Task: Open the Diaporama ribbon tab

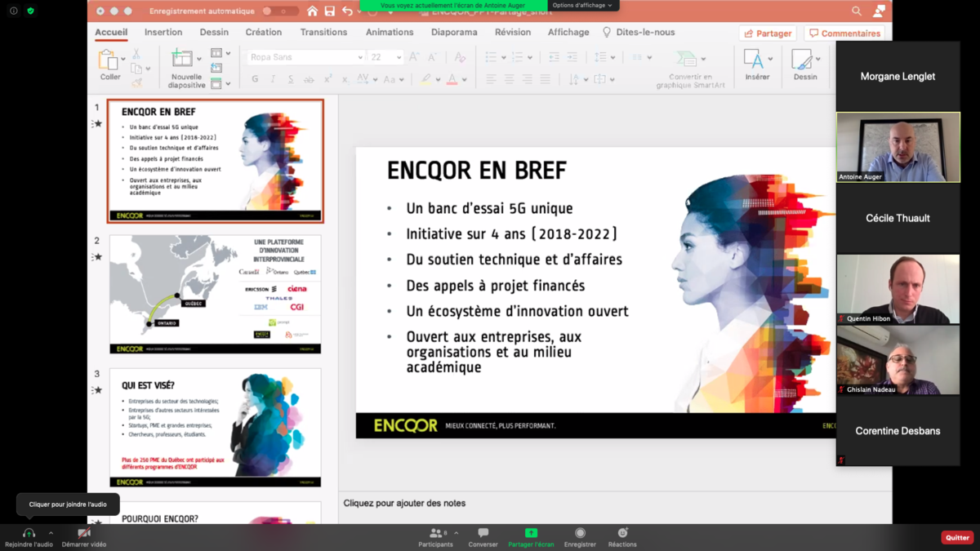Action: point(454,33)
